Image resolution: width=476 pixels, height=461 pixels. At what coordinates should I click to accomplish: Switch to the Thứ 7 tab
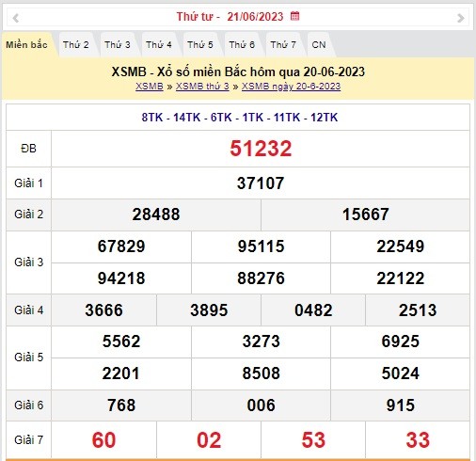[283, 44]
